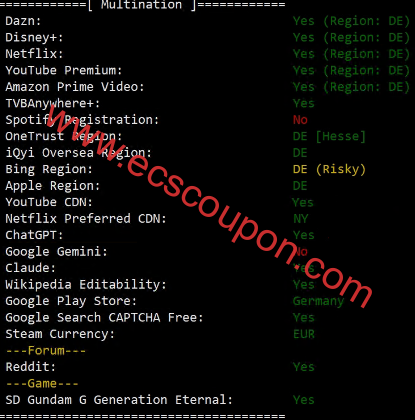Screen dimensions: 415x420
Task: Select the EUR Steam Currency value
Action: click(x=304, y=334)
